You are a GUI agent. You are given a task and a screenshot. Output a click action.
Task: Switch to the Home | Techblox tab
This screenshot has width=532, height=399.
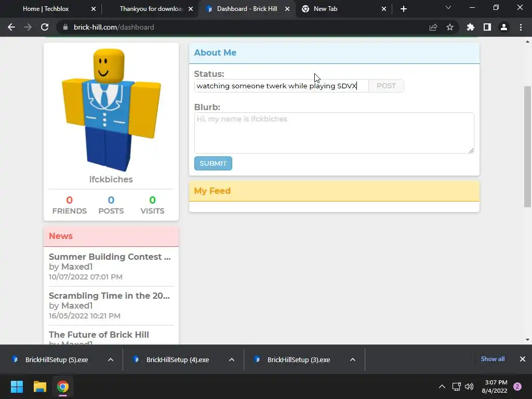(x=46, y=9)
